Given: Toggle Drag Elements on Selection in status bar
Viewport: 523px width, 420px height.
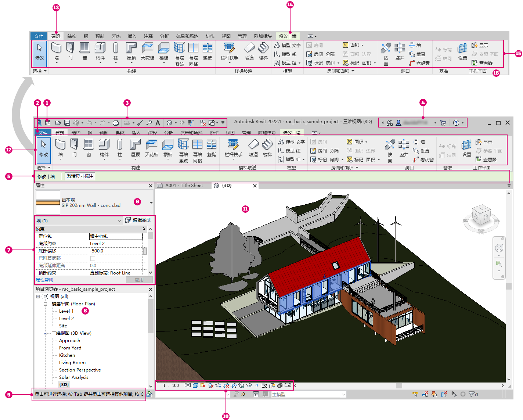Looking at the screenshot, I should tap(454, 394).
